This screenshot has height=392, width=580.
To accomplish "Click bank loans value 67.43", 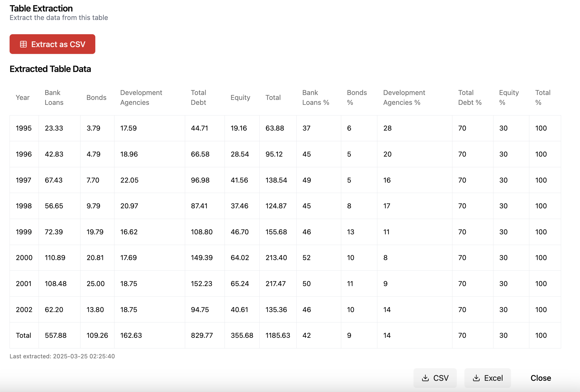I will pos(54,180).
